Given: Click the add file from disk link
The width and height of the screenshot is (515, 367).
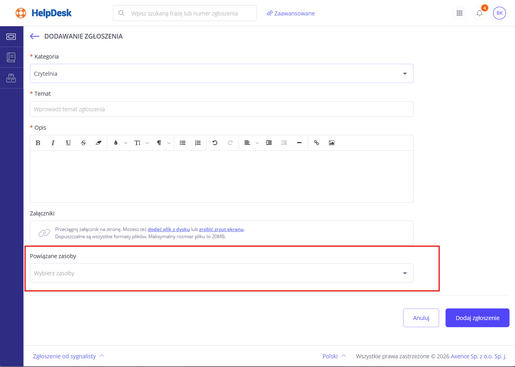Looking at the screenshot, I should tap(169, 229).
